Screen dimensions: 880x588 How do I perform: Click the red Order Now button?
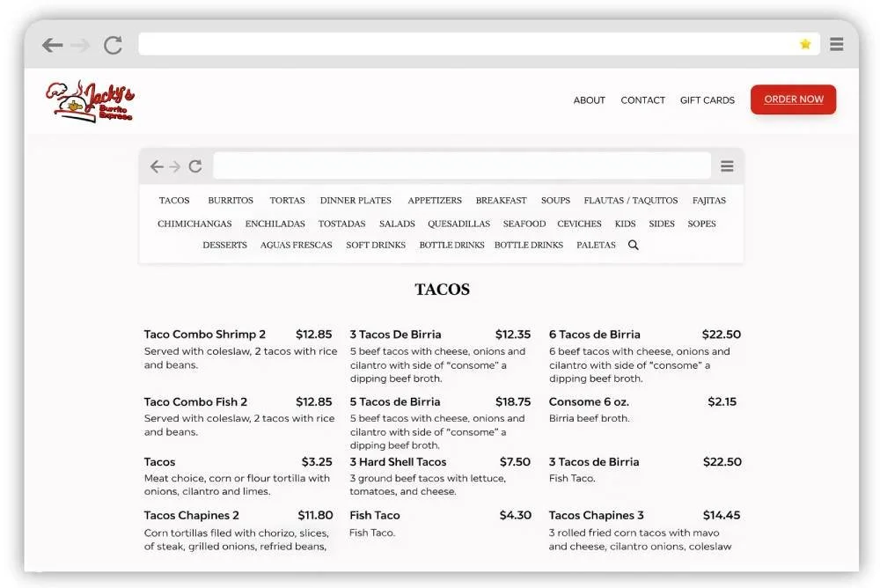pos(793,99)
